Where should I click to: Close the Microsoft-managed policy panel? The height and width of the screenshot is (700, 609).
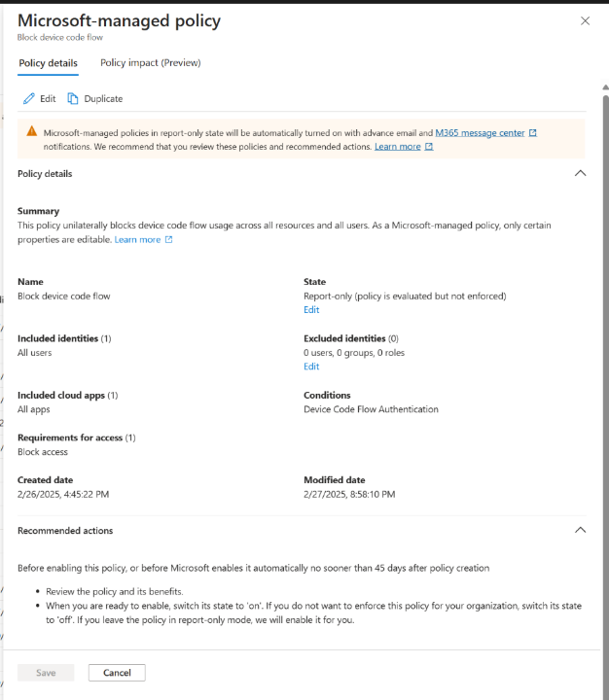tap(585, 21)
